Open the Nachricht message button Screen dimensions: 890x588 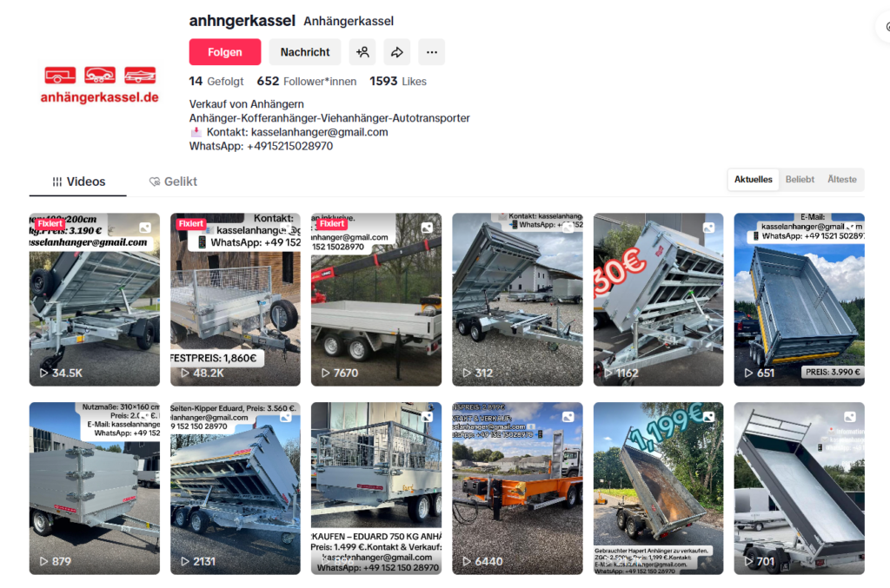coord(305,52)
